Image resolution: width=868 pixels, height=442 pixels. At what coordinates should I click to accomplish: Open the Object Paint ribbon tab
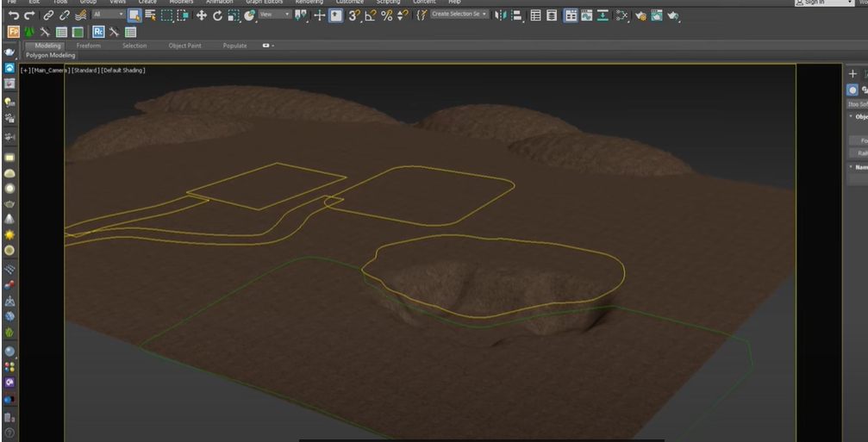(184, 46)
